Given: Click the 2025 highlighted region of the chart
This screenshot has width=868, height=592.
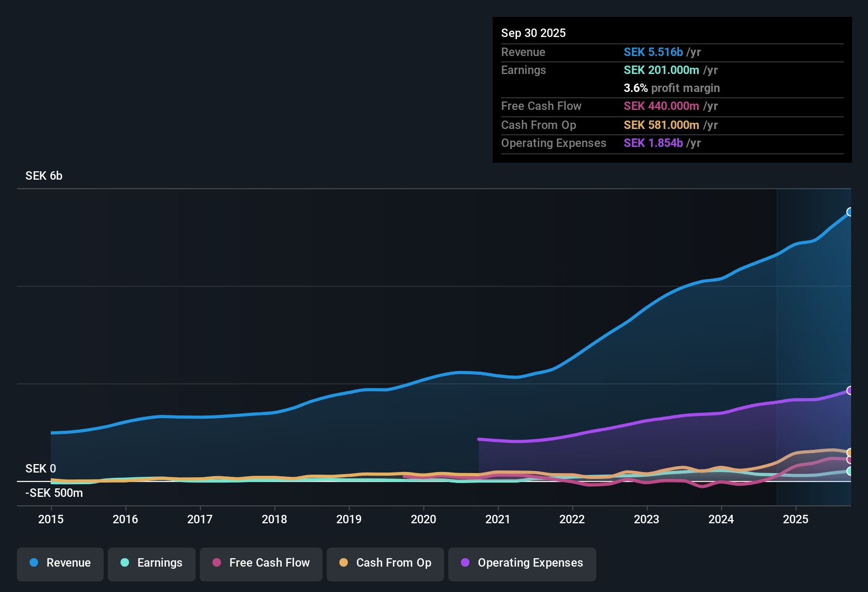Looking at the screenshot, I should (814, 344).
